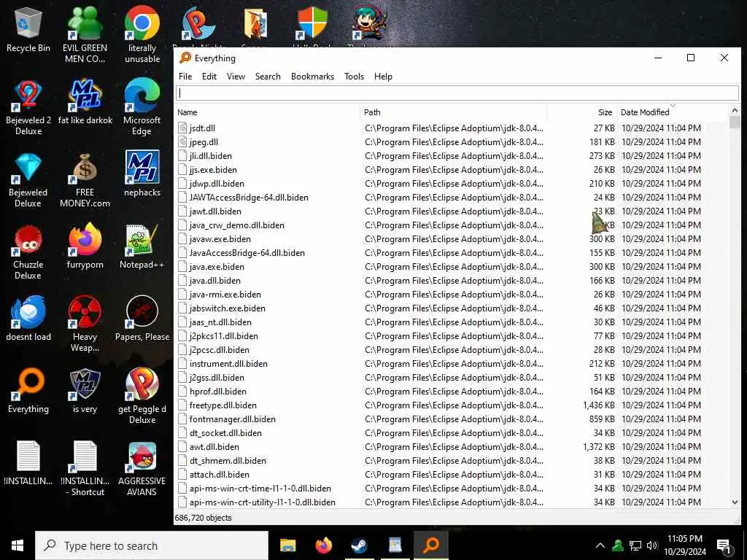
Task: Select fontmanager.dll.biden file
Action: coord(452,419)
